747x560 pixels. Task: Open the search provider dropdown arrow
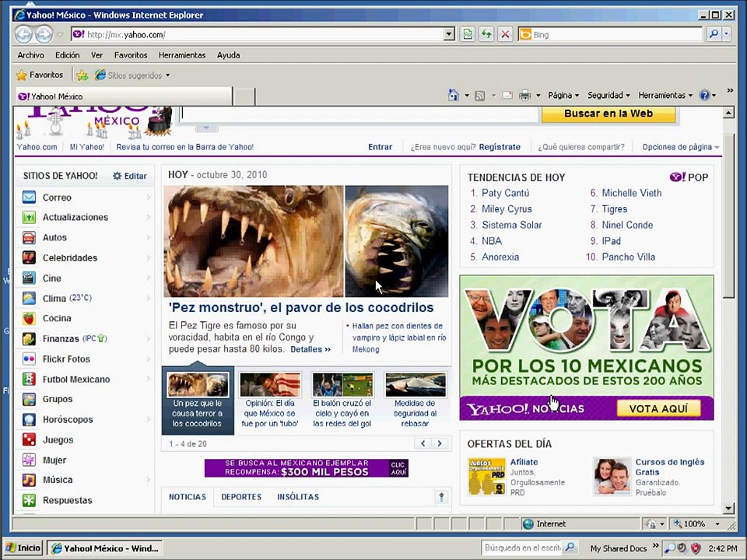(726, 34)
